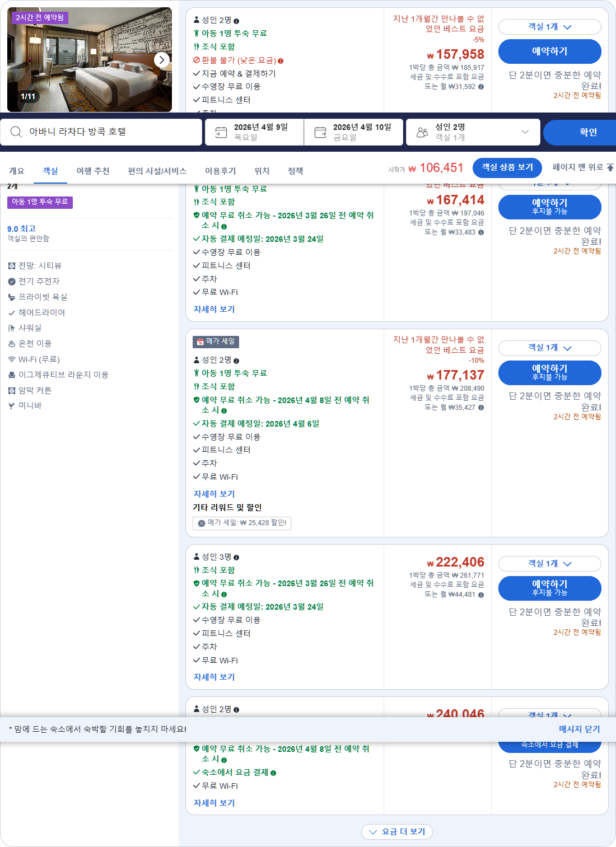Click the 암막 커튼 icon

click(12, 391)
